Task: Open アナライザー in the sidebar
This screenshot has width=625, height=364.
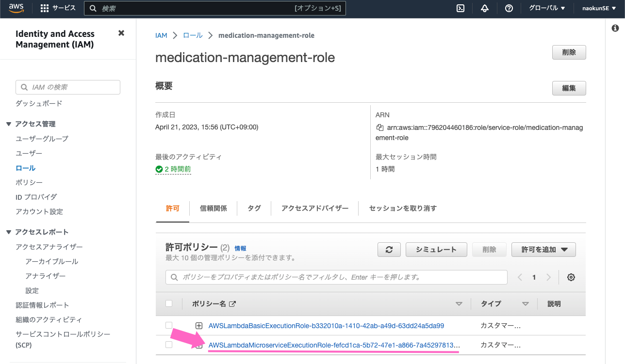Action: 46,276
